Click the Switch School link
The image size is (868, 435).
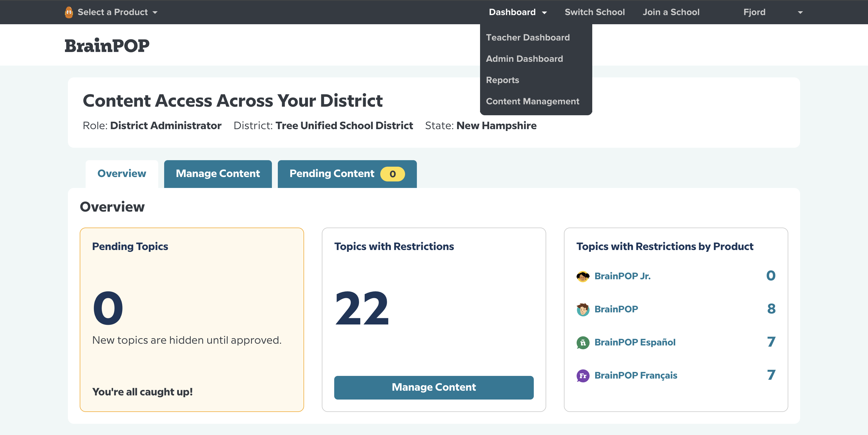594,12
